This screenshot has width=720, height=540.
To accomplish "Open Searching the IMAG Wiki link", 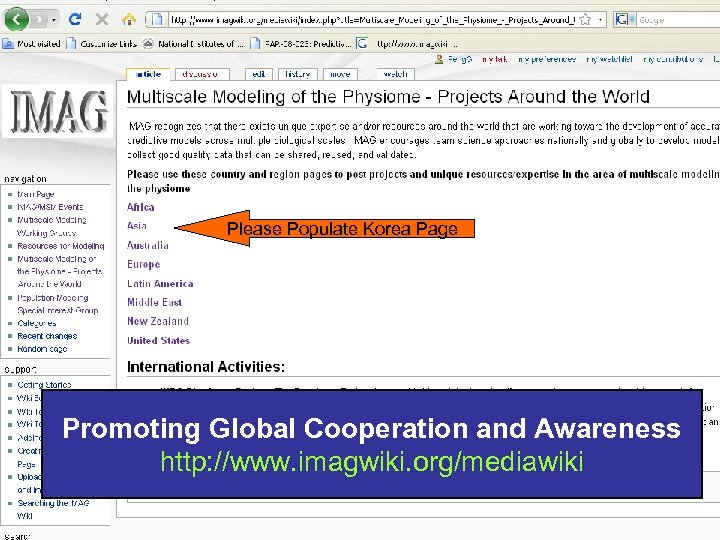I will (53, 509).
